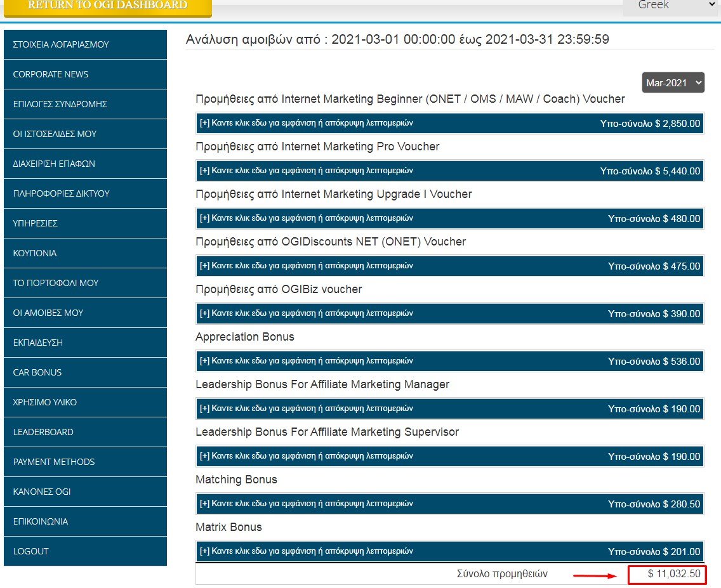Click subtotal $ 2,850.00 text

point(650,124)
